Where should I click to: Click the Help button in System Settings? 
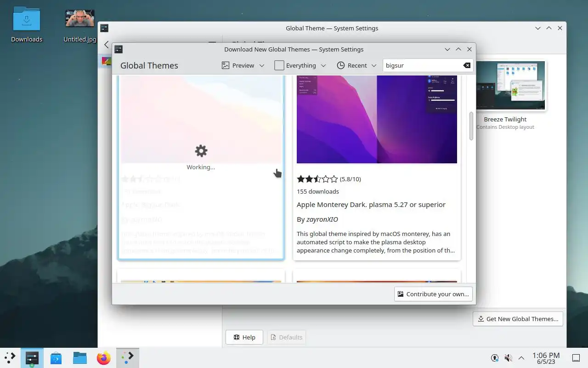pyautogui.click(x=244, y=337)
